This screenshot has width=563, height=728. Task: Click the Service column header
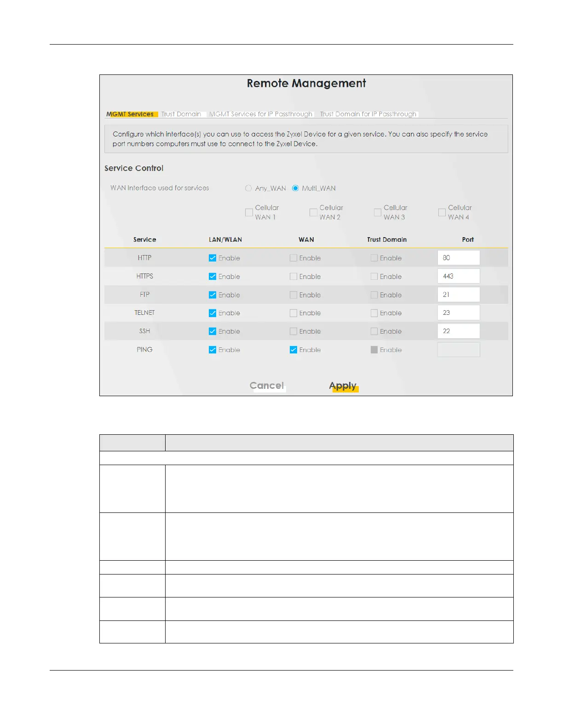[x=144, y=239]
